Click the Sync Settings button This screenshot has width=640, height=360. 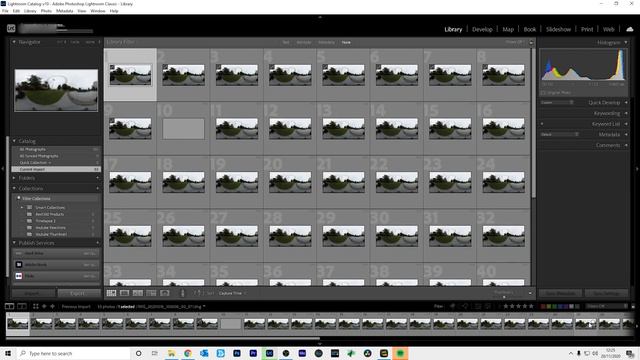coord(606,293)
